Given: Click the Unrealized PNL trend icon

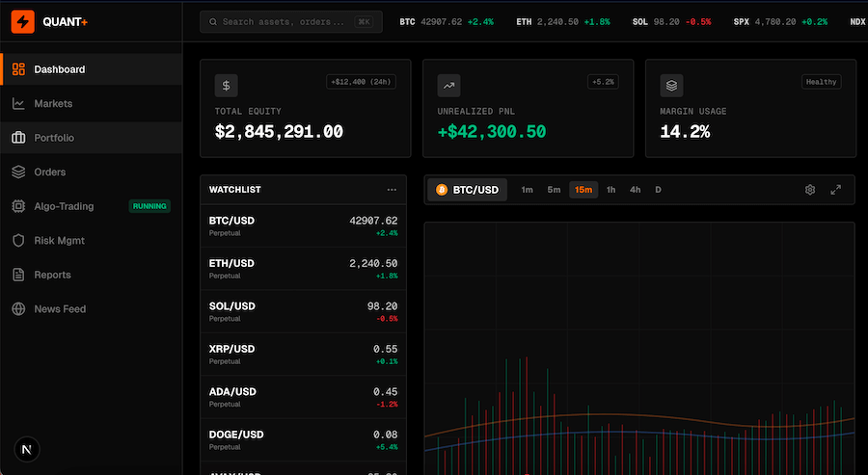Looking at the screenshot, I should point(449,86).
